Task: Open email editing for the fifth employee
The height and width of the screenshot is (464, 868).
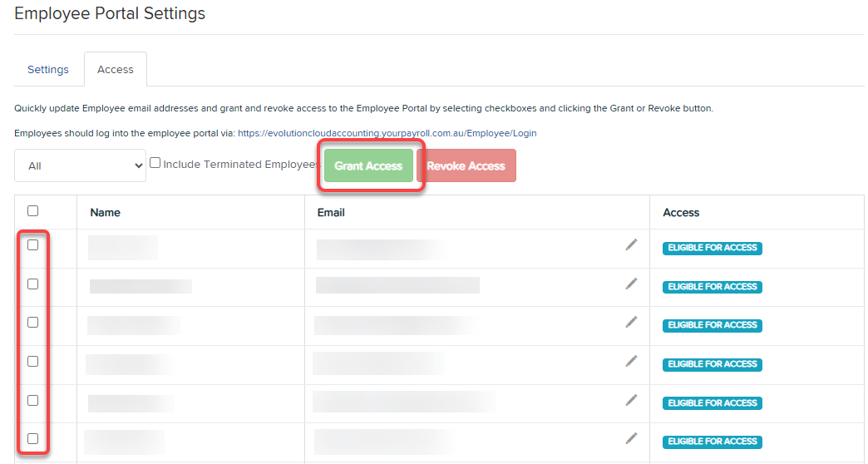Action: tap(631, 400)
